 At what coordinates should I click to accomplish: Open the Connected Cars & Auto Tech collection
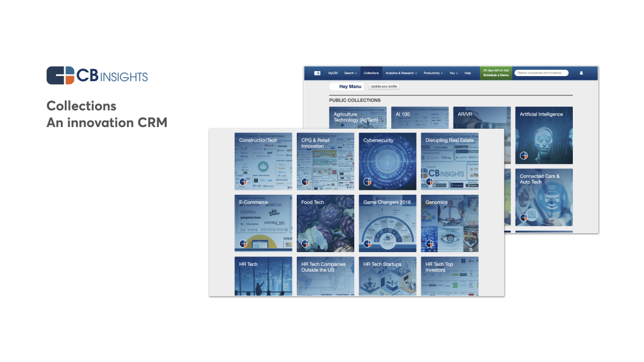click(x=544, y=197)
